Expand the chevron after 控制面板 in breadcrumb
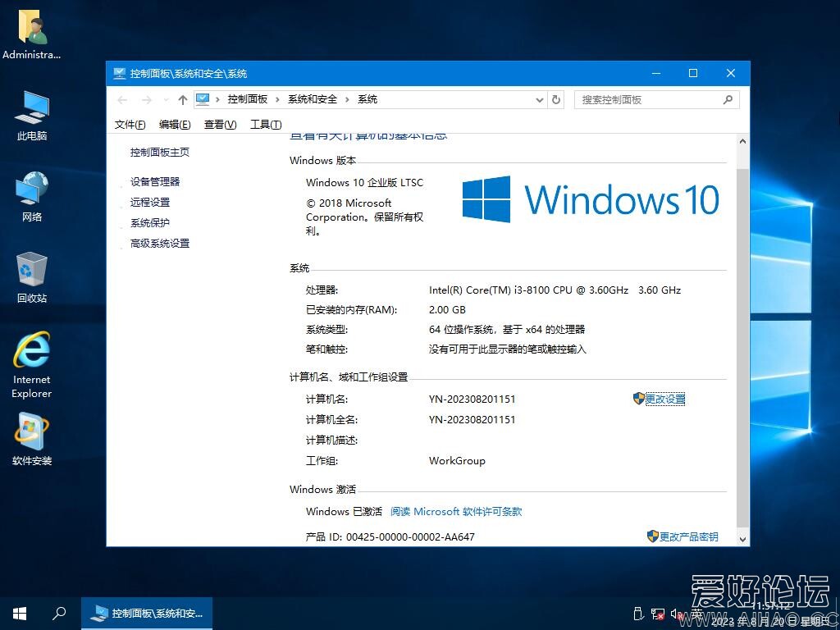840x630 pixels. (x=277, y=99)
